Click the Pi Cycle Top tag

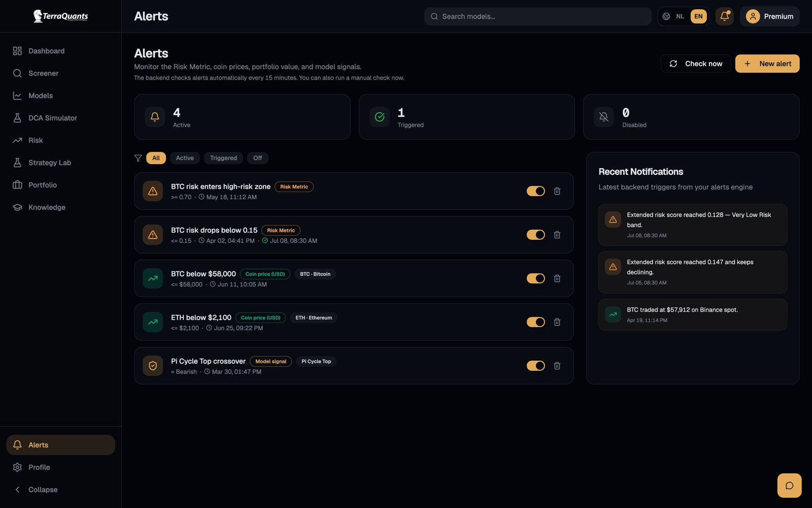pyautogui.click(x=316, y=361)
